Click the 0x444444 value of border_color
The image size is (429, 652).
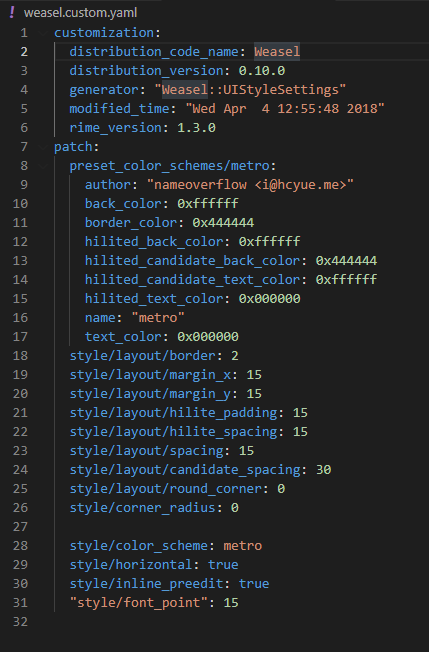[223, 222]
